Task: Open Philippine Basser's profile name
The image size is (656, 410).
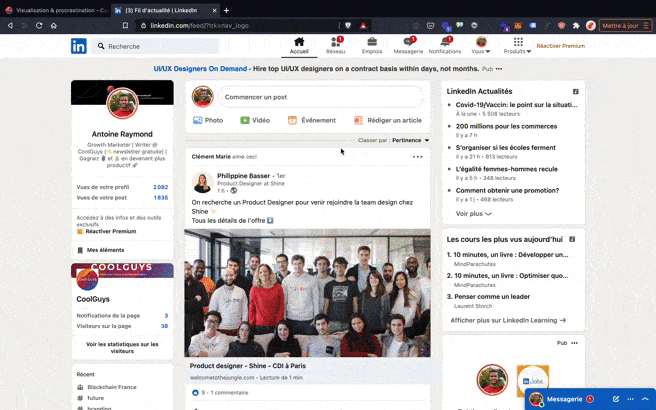Action: pos(243,176)
